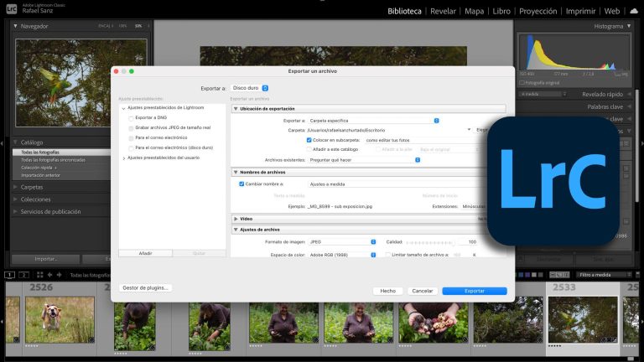The image size is (644, 362).
Task: Click the flag filter icons beside Filtro a medida
Action: (x=559, y=275)
